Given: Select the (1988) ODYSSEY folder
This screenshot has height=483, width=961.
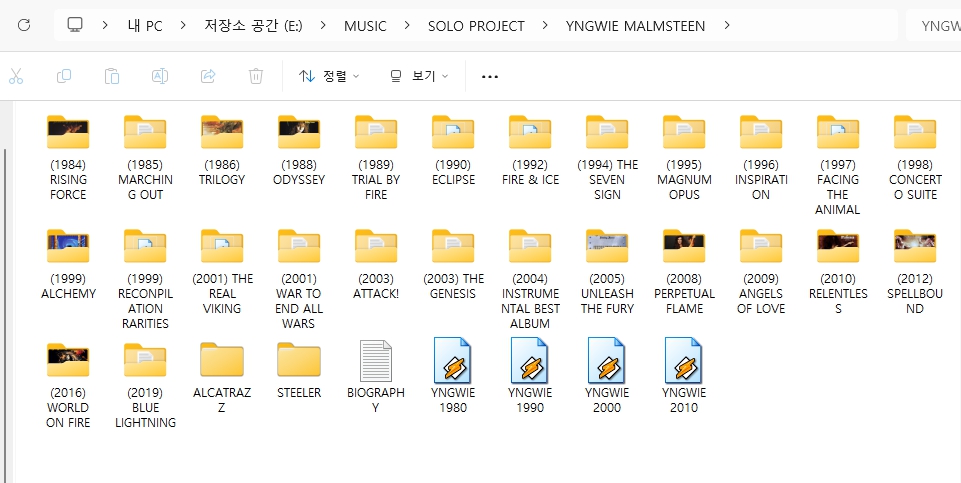Looking at the screenshot, I should coord(299,150).
